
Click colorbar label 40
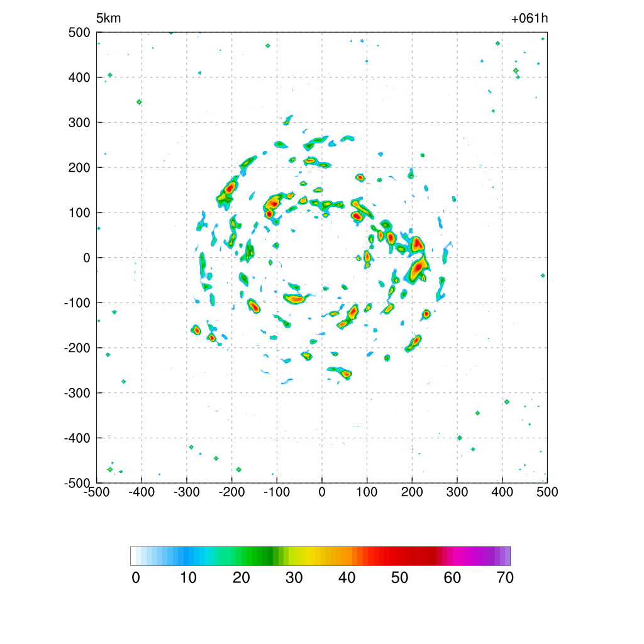(347, 578)
